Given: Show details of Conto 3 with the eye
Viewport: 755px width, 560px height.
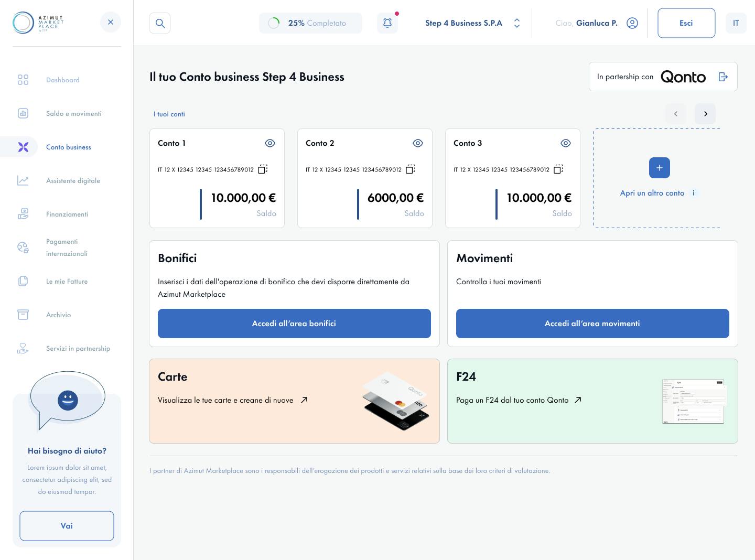Looking at the screenshot, I should tap(566, 143).
